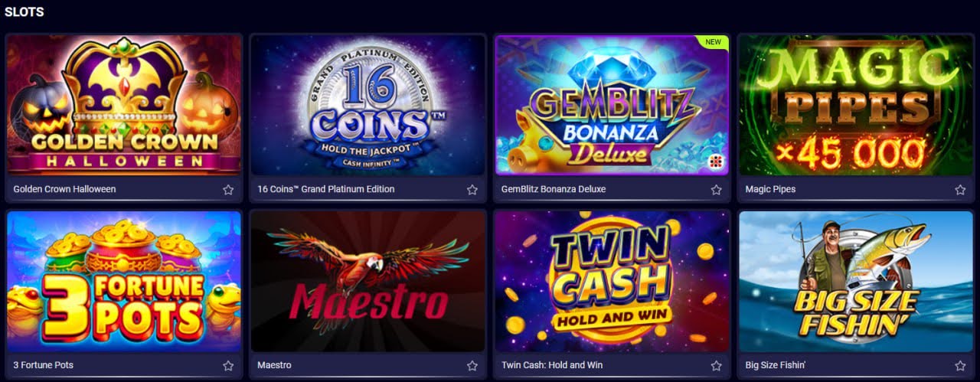Favorite the 3 Fortune Pots slot
Image resolution: width=980 pixels, height=382 pixels.
click(x=228, y=365)
